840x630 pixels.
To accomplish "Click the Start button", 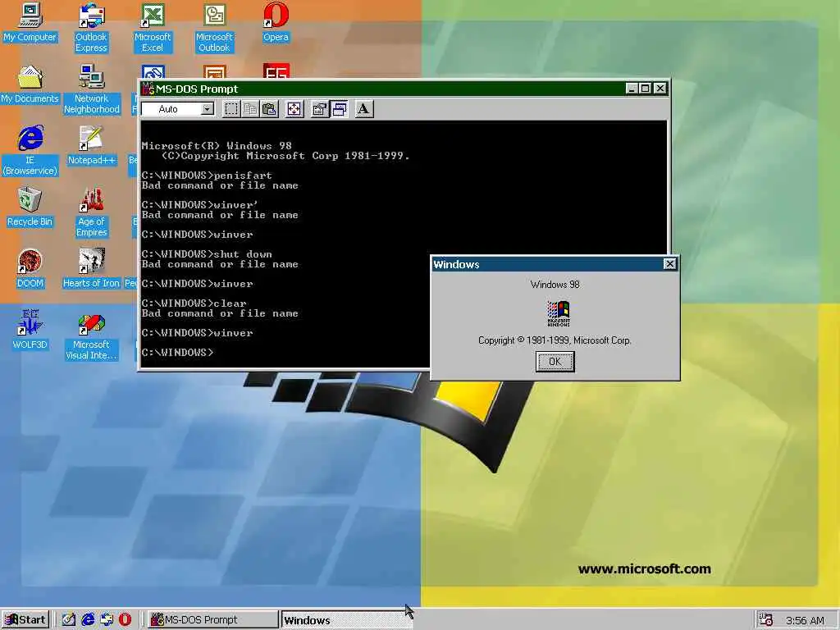I will (x=25, y=620).
